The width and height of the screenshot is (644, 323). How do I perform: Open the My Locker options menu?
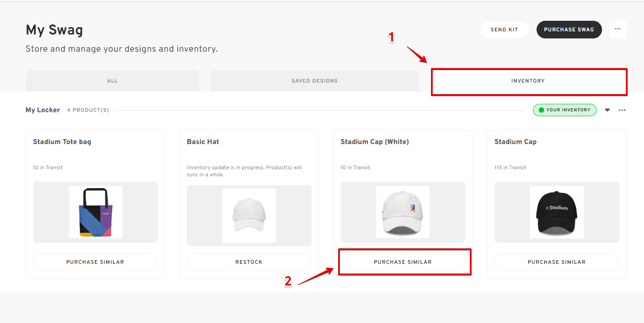(x=622, y=110)
